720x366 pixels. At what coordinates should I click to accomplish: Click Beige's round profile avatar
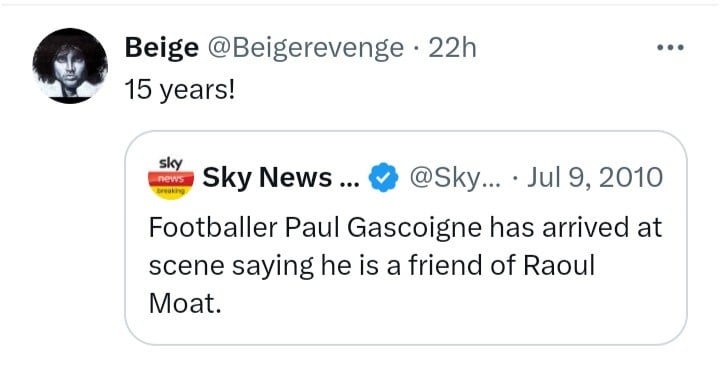pyautogui.click(x=70, y=66)
